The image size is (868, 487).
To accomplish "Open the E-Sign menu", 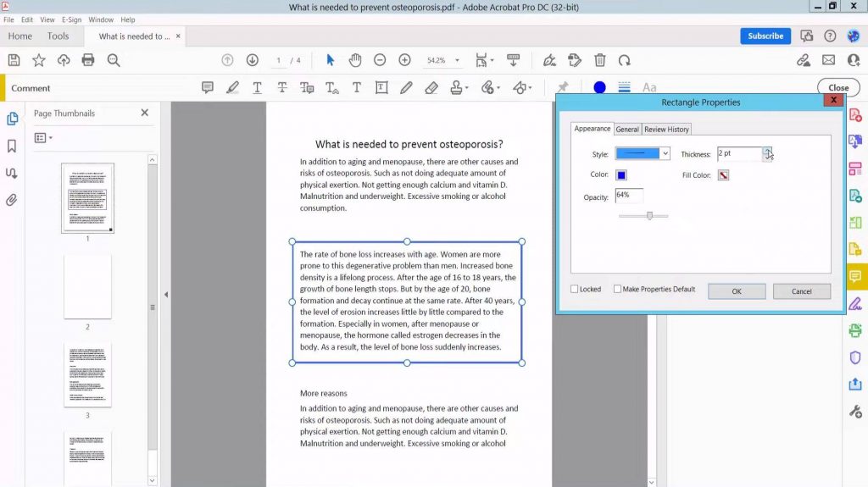I will click(71, 19).
